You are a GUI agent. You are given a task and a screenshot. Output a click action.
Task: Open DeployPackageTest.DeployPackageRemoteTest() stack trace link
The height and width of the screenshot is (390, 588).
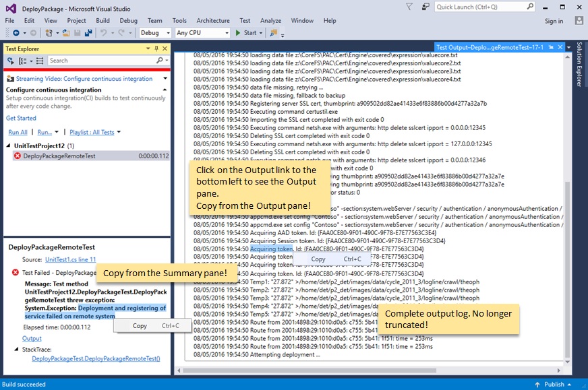(x=96, y=358)
